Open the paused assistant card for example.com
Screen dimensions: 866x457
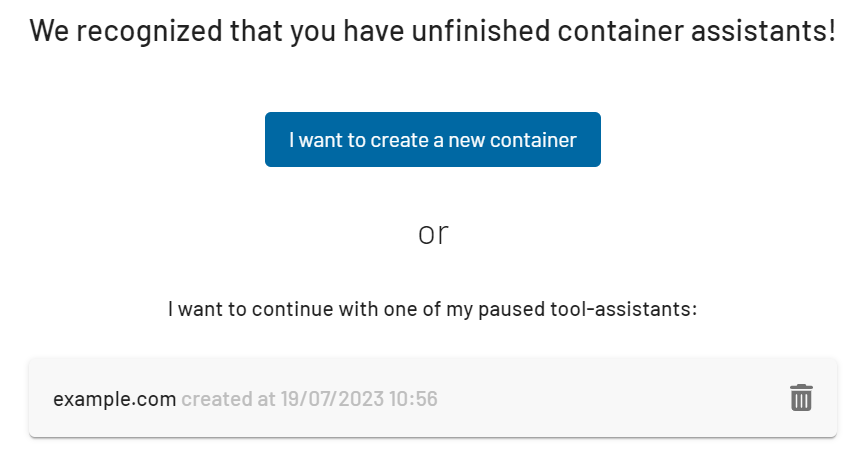click(432, 398)
